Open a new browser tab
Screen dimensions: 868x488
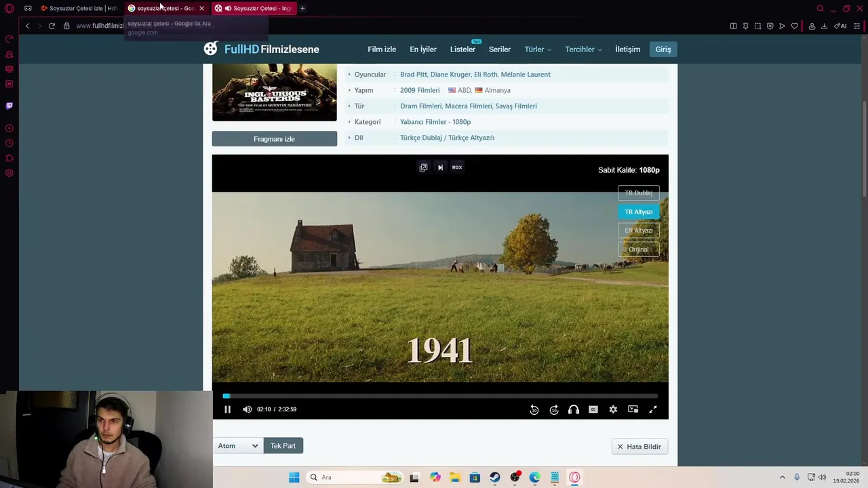302,8
